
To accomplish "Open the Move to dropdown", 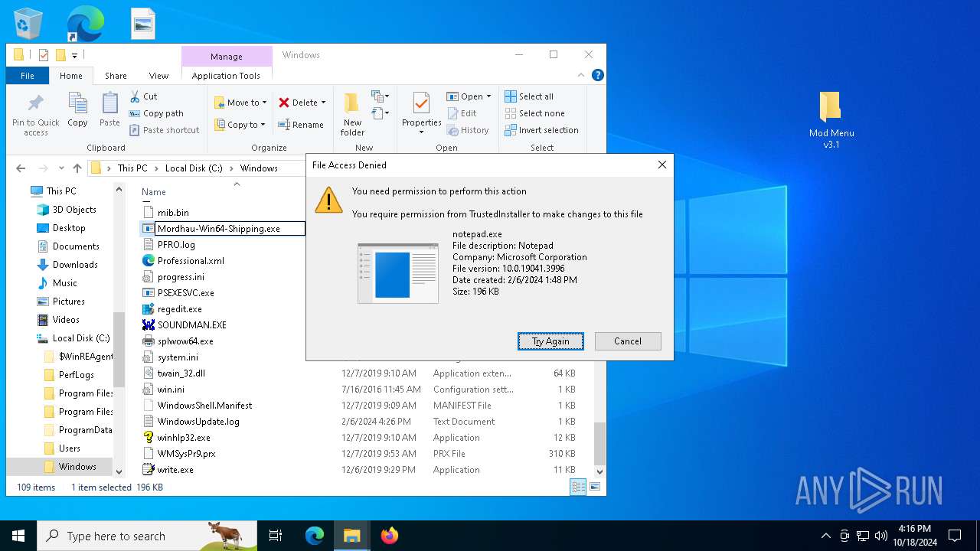I will 240,103.
